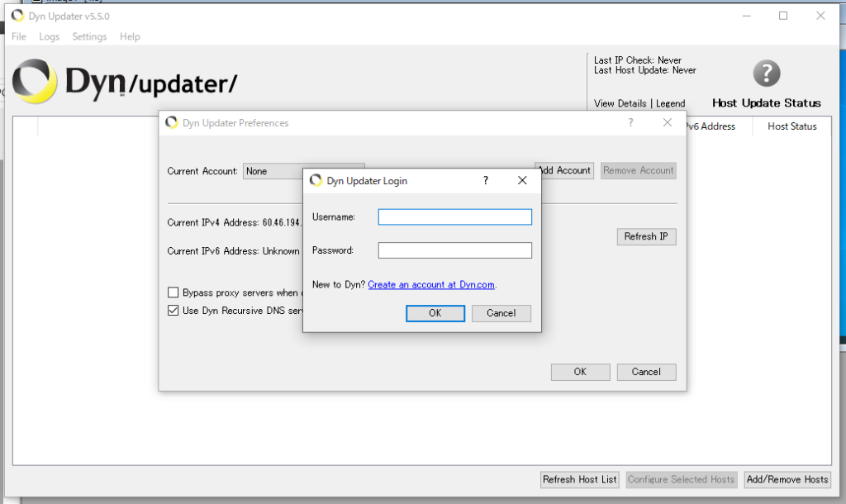This screenshot has height=504, width=846.
Task: Click the Legend link
Action: (671, 103)
